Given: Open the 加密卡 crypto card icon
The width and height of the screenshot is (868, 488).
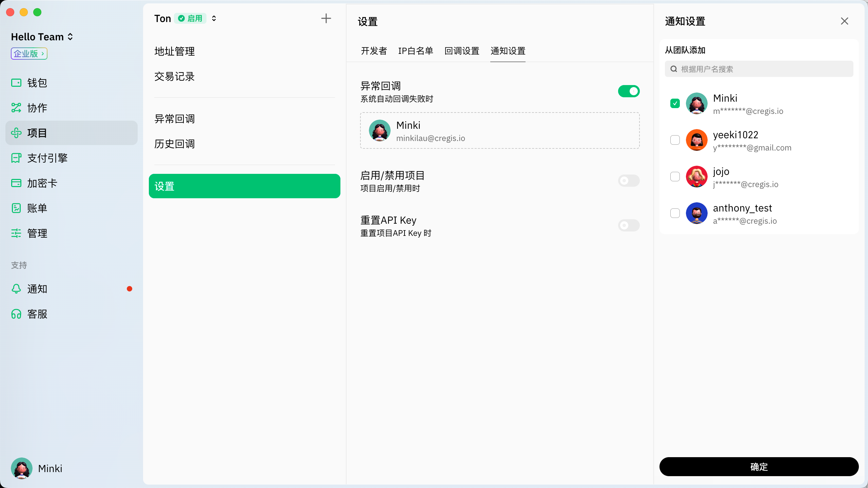Looking at the screenshot, I should click(16, 183).
